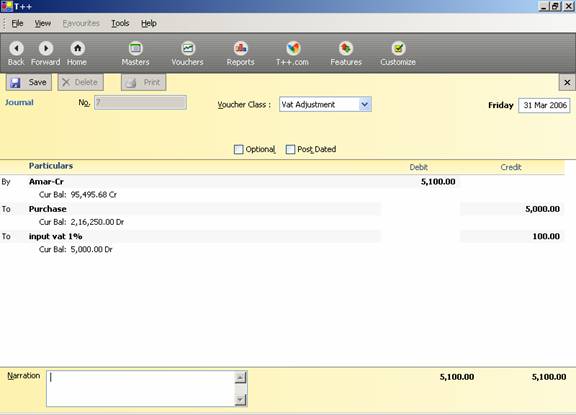
Task: Click the Narration scrollbar down arrow
Action: 240,400
